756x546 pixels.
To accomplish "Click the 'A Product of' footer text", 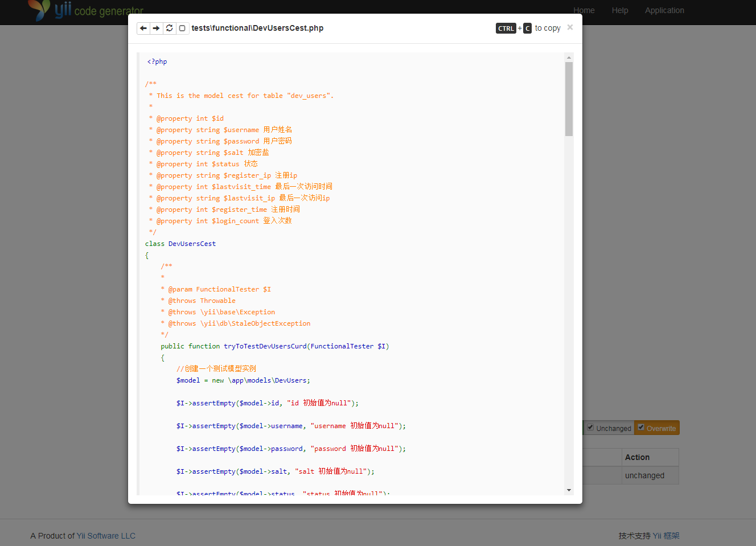I will (x=52, y=536).
